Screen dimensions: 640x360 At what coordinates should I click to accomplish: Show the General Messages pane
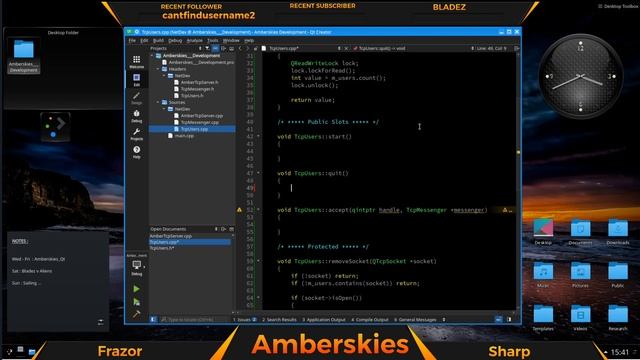pos(416,320)
